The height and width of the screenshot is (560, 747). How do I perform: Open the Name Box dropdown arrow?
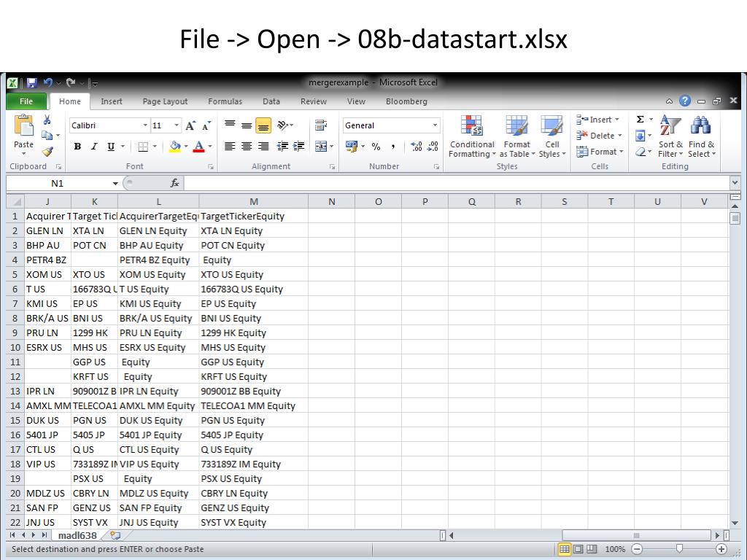tap(115, 183)
